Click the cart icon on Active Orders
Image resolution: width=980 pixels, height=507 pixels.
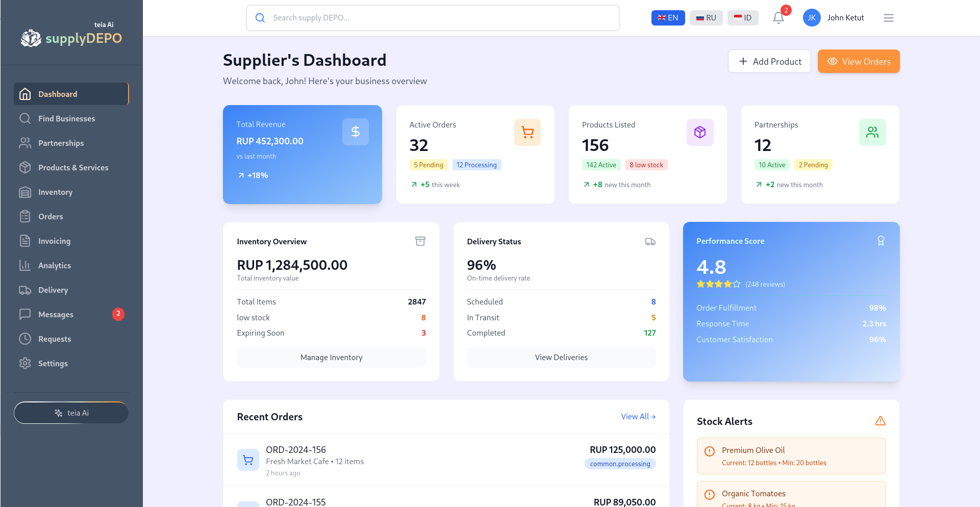coord(527,133)
